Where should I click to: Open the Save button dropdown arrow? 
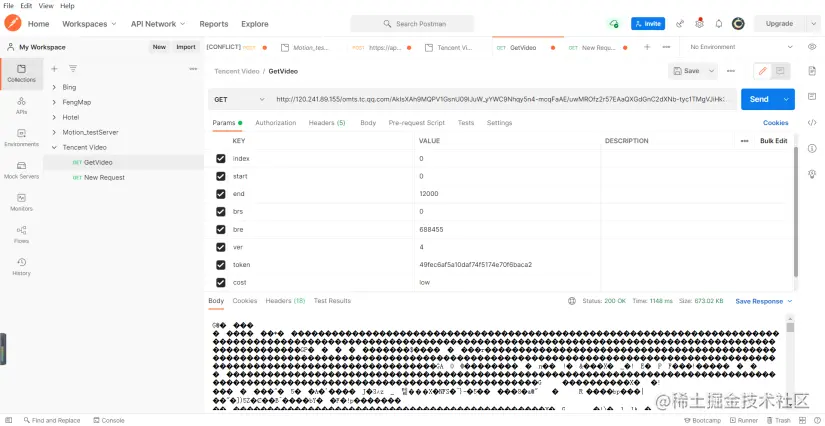tap(711, 71)
